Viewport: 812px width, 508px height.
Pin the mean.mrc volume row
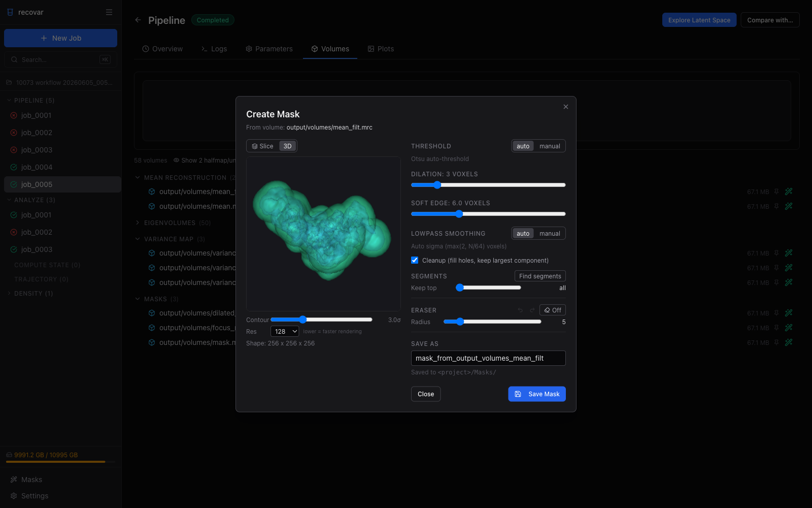point(776,206)
